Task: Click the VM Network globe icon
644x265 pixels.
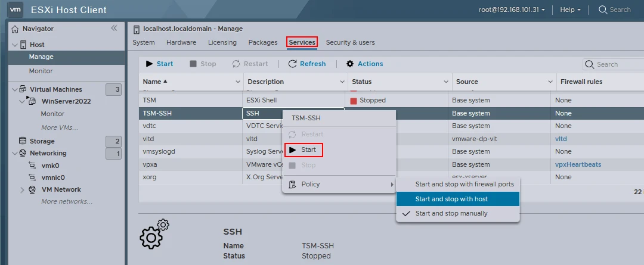Action: click(32, 189)
